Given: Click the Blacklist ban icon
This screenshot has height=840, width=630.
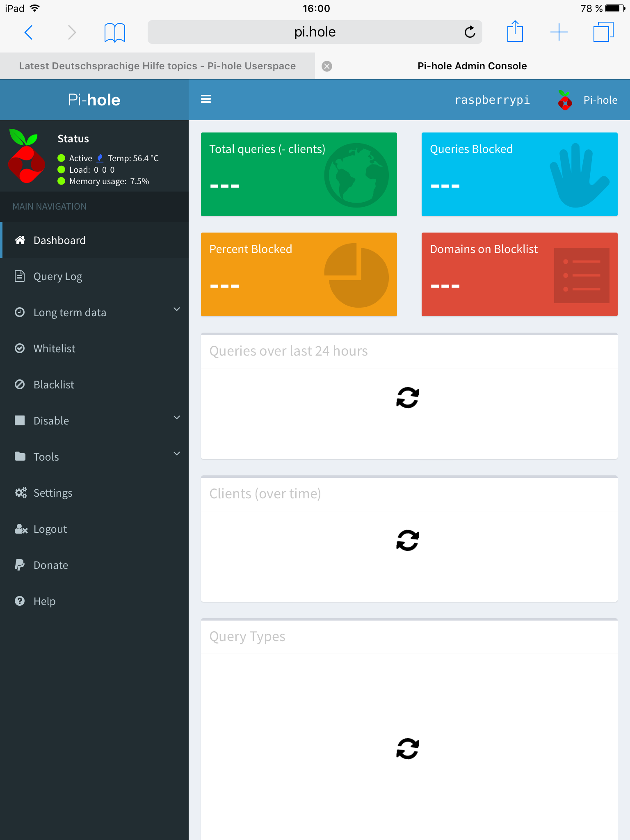Looking at the screenshot, I should (x=20, y=384).
